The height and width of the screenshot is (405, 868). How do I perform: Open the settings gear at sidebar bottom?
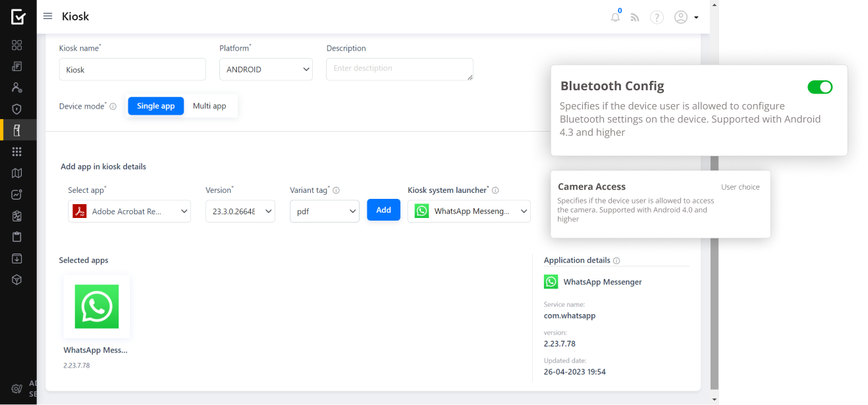[x=17, y=389]
